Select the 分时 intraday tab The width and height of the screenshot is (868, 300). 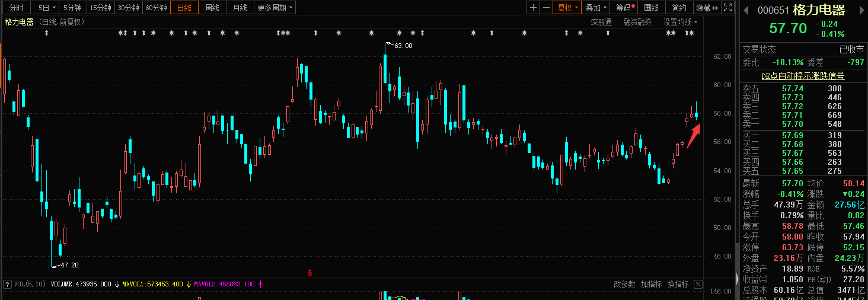(x=16, y=8)
